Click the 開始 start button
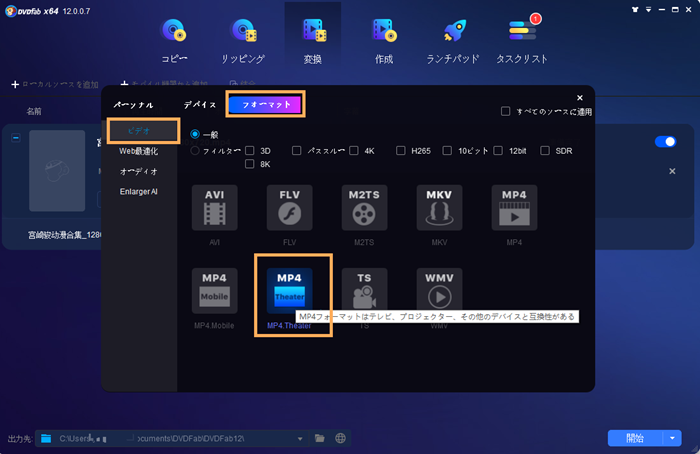Viewport: 700px width, 454px height. (635, 438)
